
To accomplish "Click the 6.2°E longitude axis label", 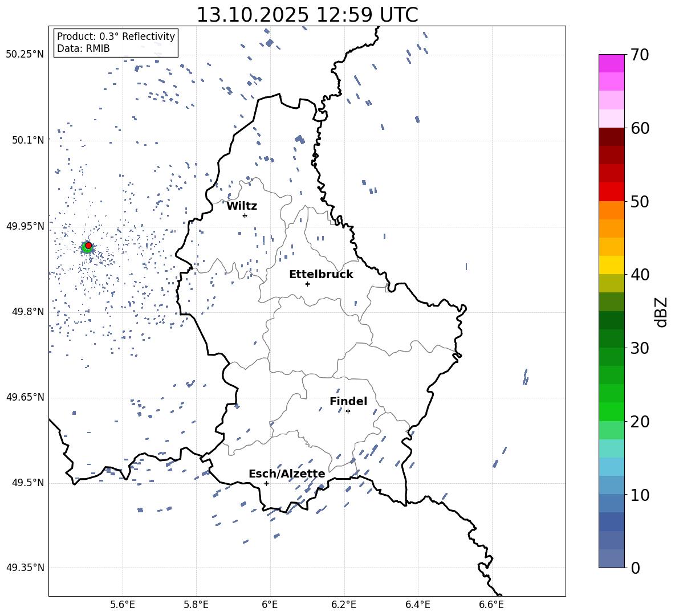I will [x=344, y=604].
